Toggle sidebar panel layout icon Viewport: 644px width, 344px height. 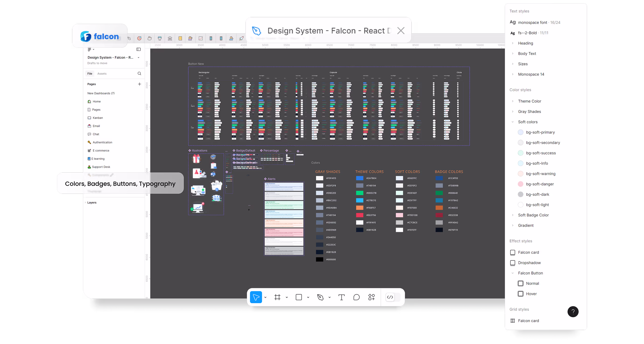coord(139,49)
